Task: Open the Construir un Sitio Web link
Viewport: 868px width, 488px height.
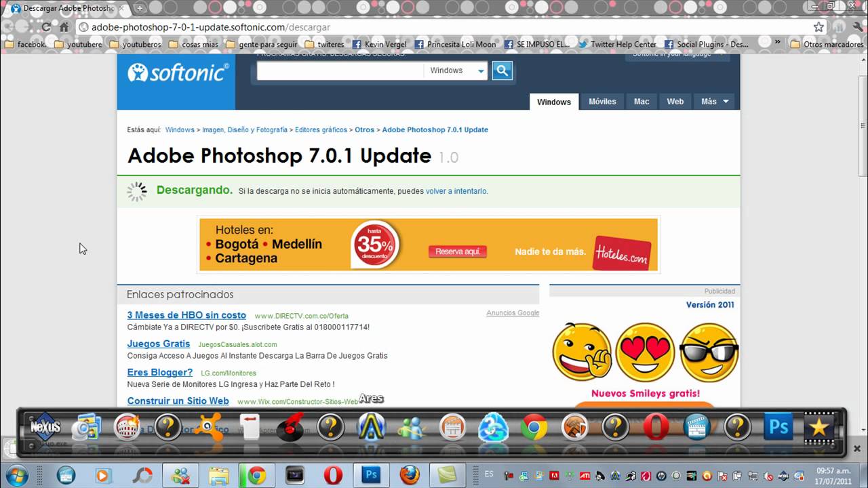Action: click(178, 401)
